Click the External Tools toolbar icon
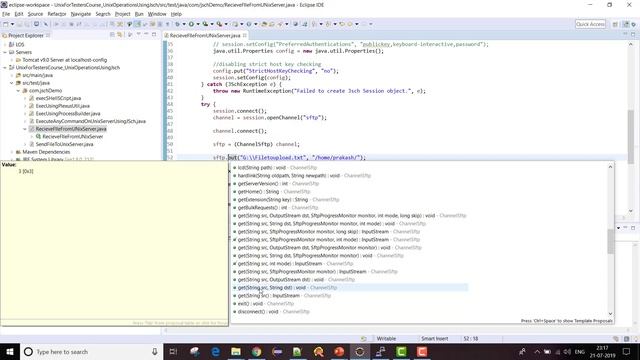Image resolution: width=640 pixels, height=360 pixels. tap(219, 24)
